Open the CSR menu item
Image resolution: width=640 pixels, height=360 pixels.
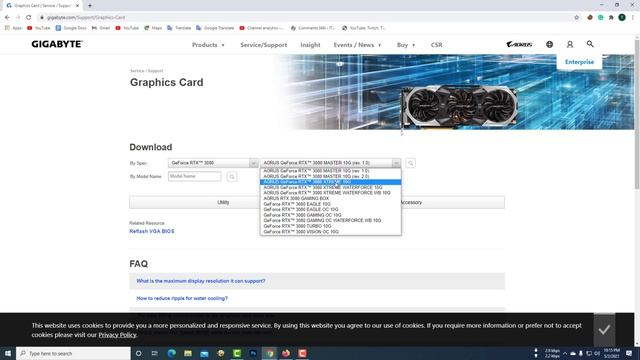(436, 45)
